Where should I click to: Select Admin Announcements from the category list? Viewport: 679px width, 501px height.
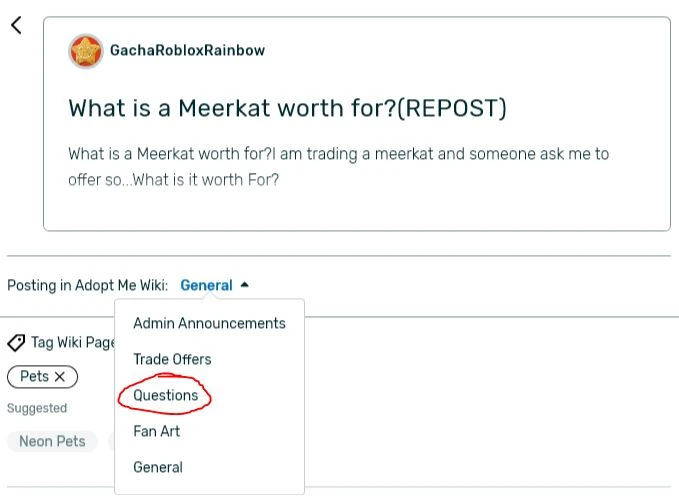(209, 323)
